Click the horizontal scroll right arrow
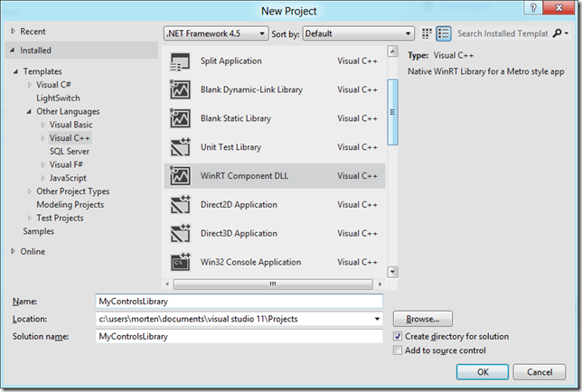This screenshot has height=392, width=582. 380,285
